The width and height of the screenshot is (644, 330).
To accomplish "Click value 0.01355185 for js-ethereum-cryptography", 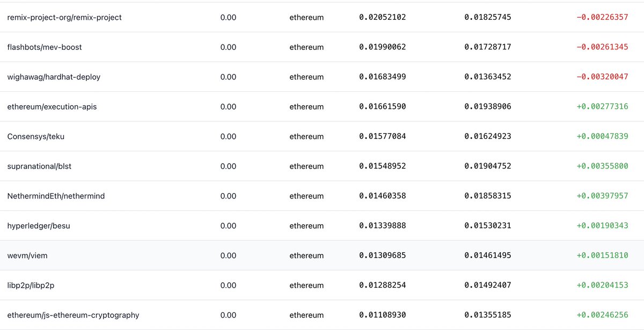I will click(488, 315).
